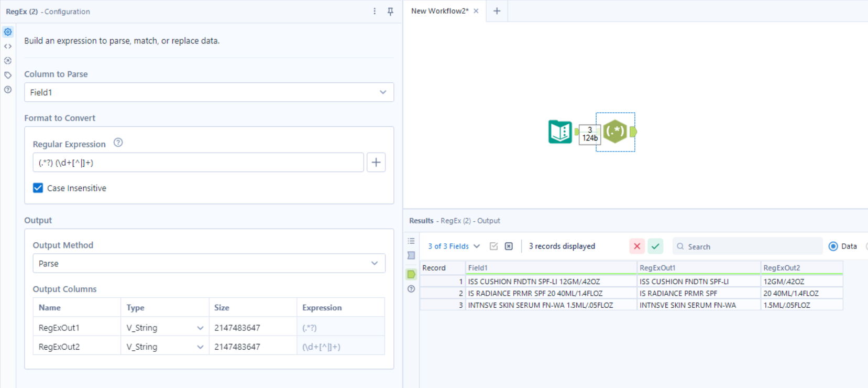Change the RegExOut1 type dropdown

point(165,328)
